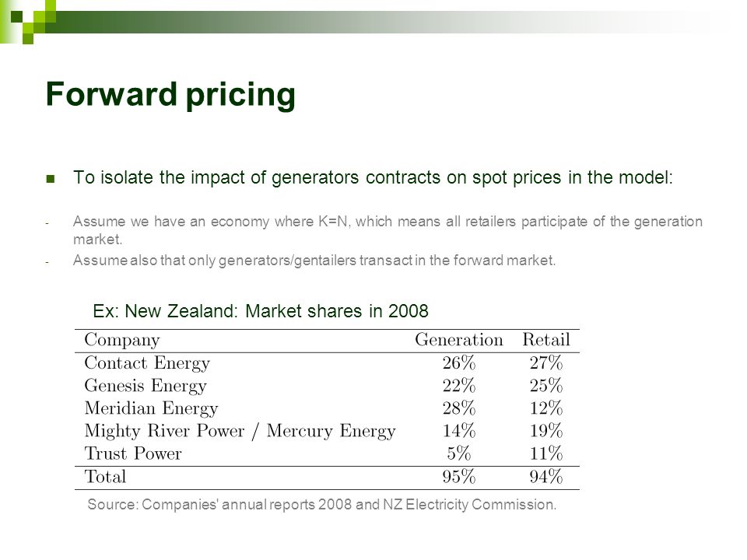
Task: Select the 'Ex: New Zealand' table caption
Action: [261, 311]
